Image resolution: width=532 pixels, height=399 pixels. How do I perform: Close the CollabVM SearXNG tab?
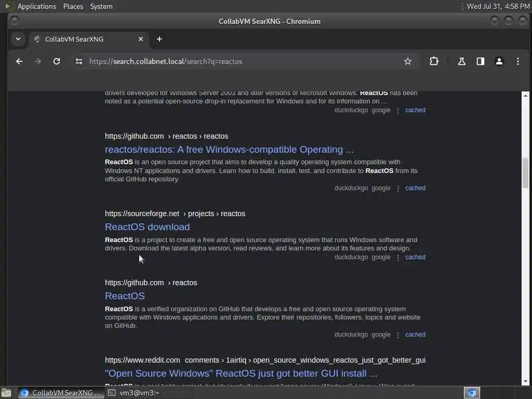point(140,39)
